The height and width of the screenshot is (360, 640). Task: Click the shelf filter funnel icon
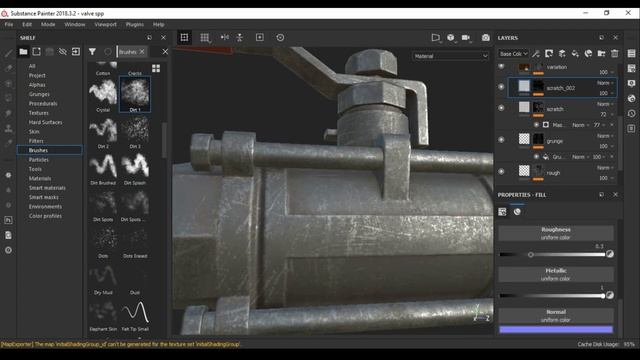92,52
